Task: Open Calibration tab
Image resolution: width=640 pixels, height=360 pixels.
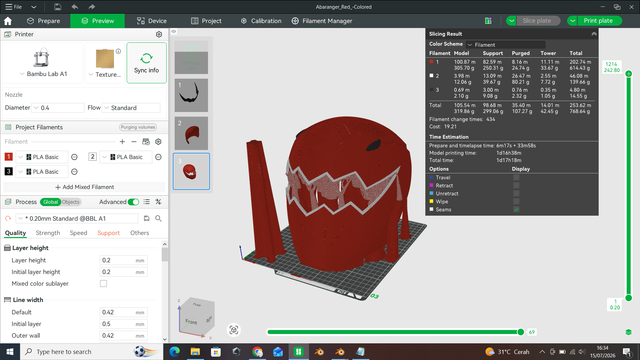Action: click(261, 21)
